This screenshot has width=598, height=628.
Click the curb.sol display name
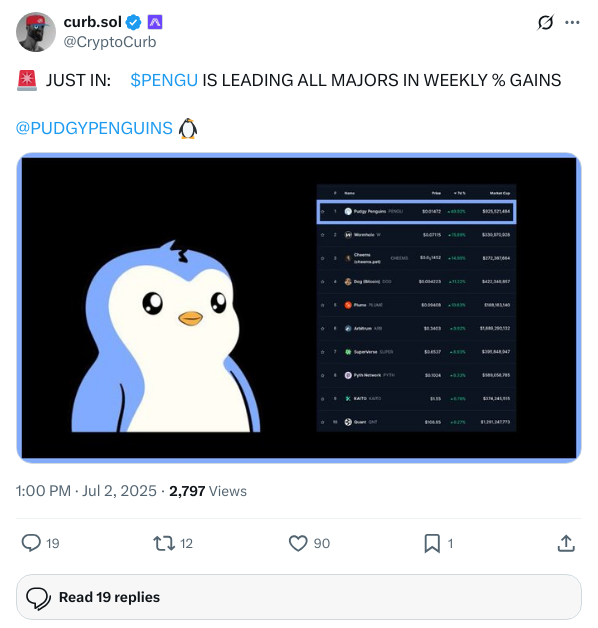tap(93, 22)
